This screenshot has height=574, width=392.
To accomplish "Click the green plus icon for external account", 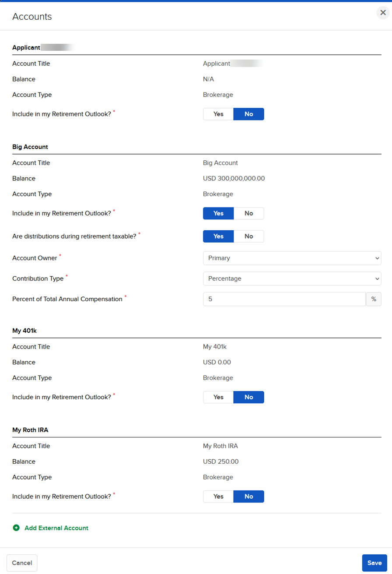I will coord(16,528).
